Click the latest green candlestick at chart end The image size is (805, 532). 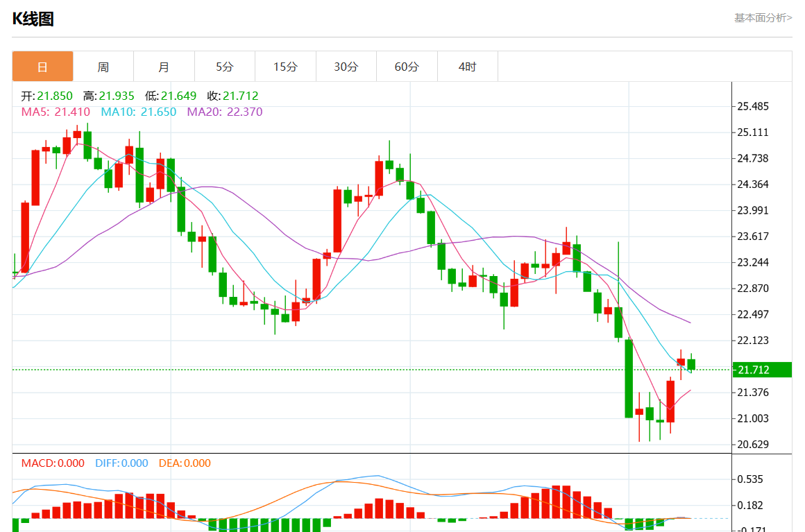click(691, 364)
